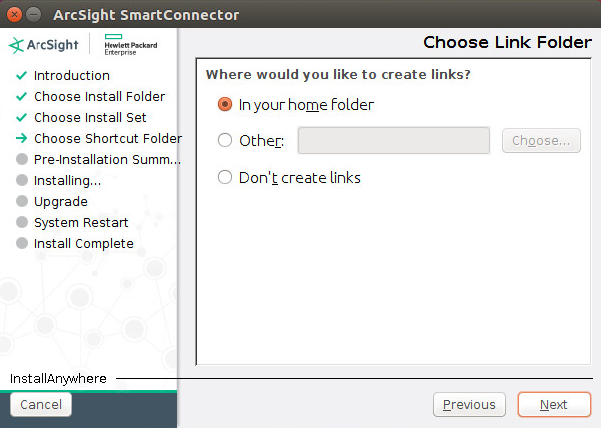Screen dimensions: 601x428
Task: Click the Choose Install Folder checkmark icon
Action: [x=21, y=97]
